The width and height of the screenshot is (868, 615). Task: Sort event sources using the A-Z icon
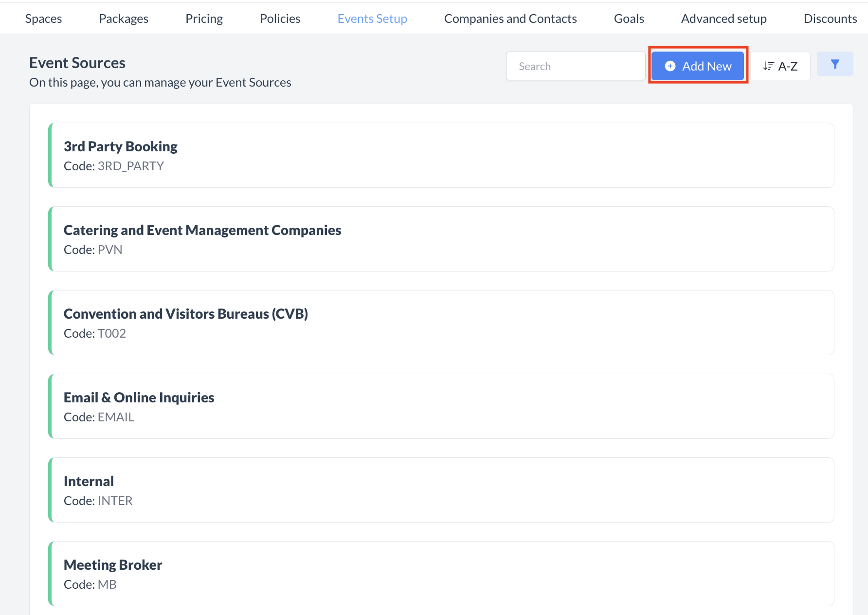pos(780,66)
